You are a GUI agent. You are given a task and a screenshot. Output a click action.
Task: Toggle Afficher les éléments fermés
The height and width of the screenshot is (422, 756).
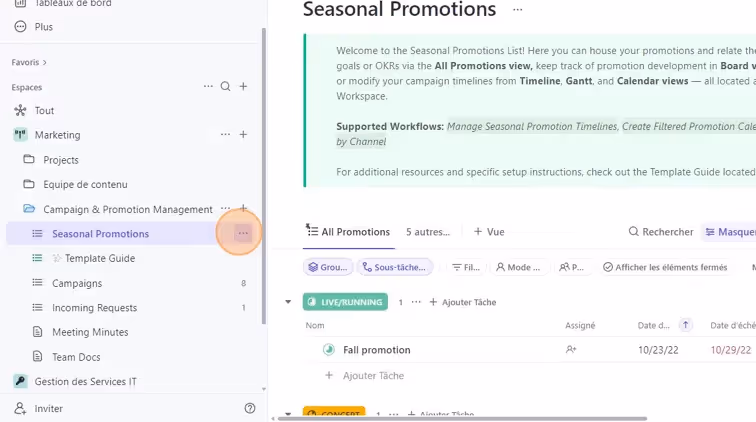click(x=665, y=267)
